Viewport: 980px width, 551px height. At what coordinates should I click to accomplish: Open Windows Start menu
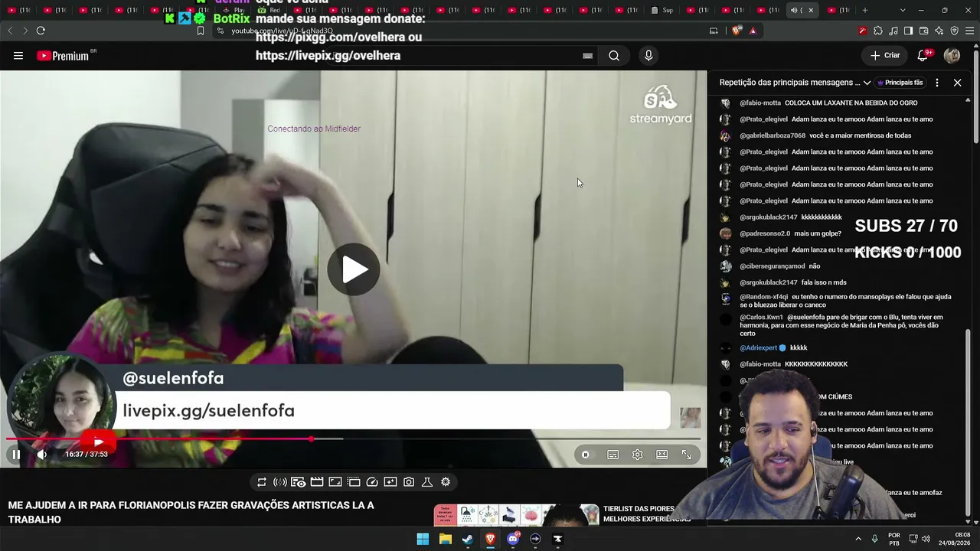423,539
